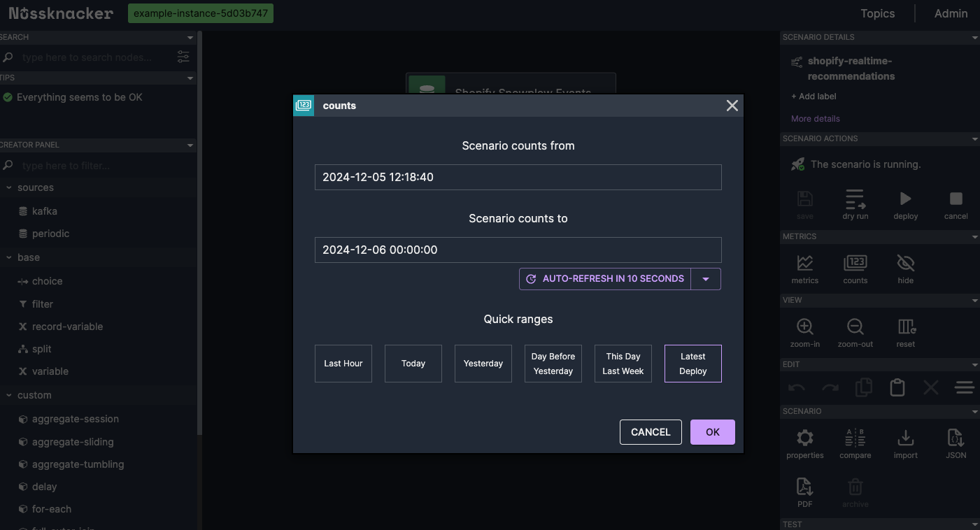Open the auto-refresh interval dropdown arrow
The image size is (980, 530).
coord(706,279)
